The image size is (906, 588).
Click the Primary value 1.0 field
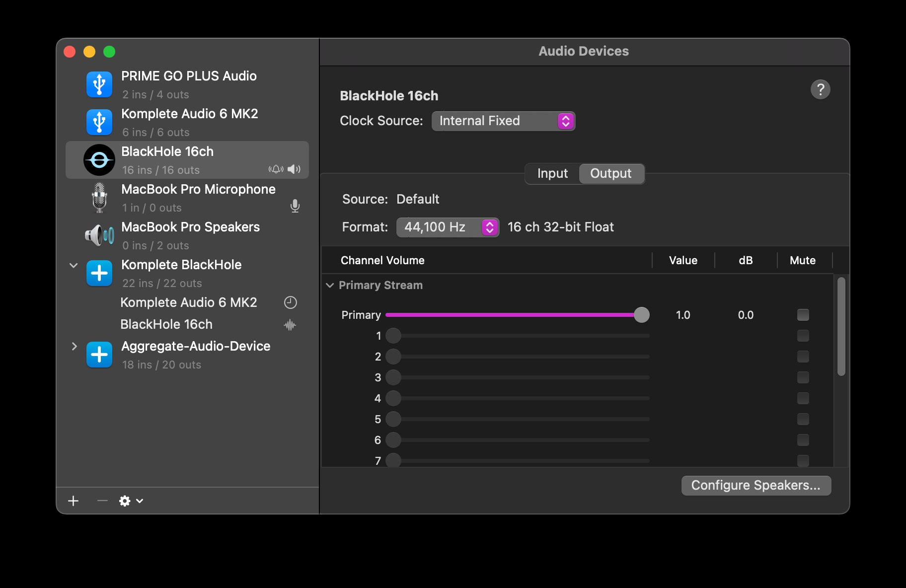[683, 315]
